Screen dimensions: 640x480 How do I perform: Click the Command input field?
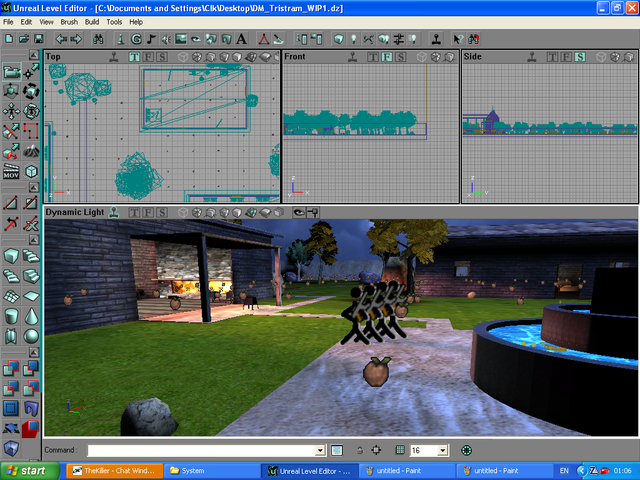coord(200,451)
